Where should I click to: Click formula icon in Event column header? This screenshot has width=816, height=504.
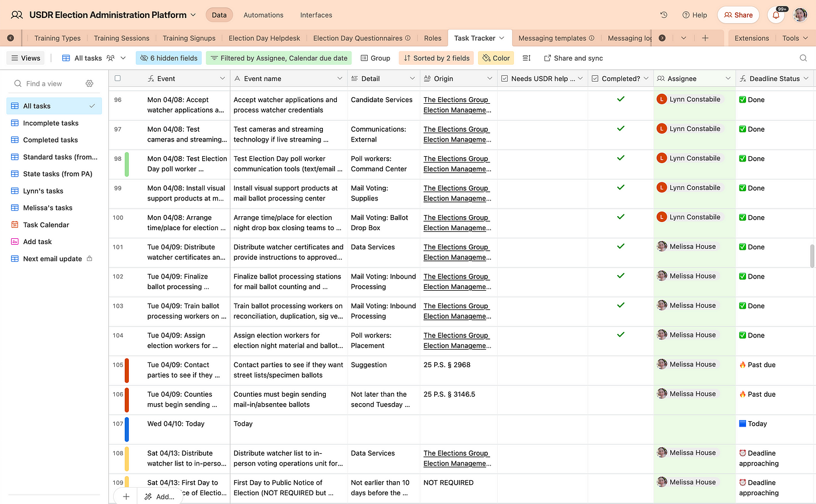151,79
